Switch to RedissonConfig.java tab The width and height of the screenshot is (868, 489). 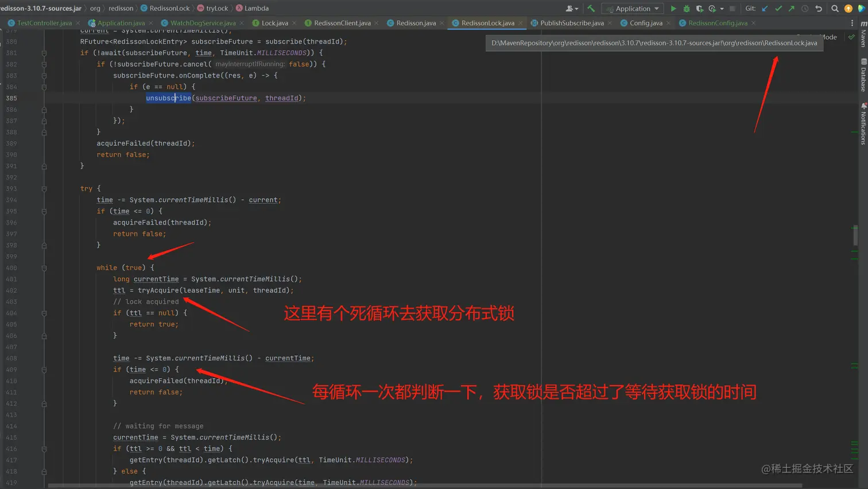(x=718, y=23)
